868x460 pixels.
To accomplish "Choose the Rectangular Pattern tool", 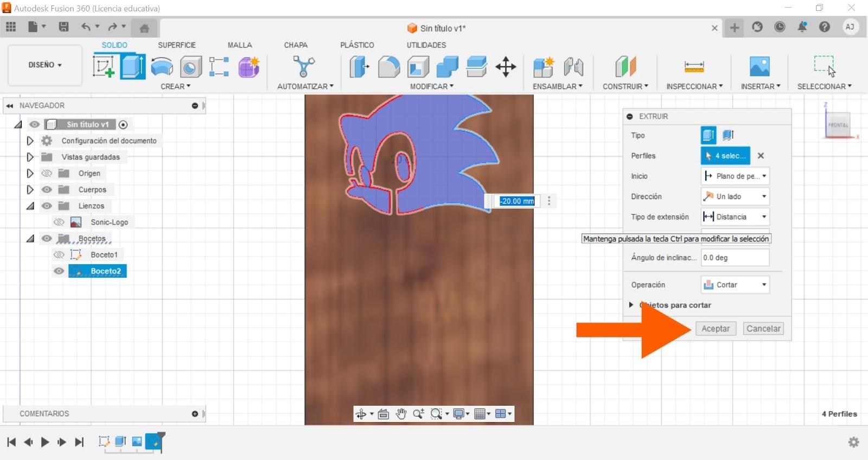I will click(x=219, y=67).
